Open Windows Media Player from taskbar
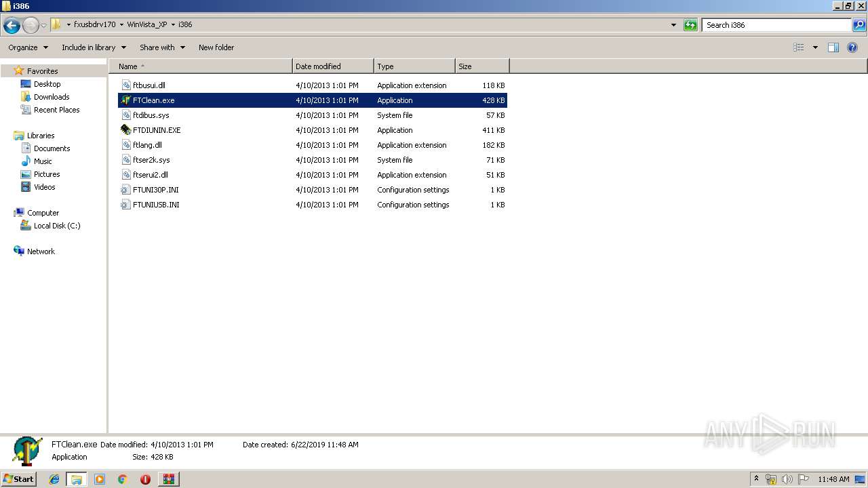 pyautogui.click(x=100, y=479)
